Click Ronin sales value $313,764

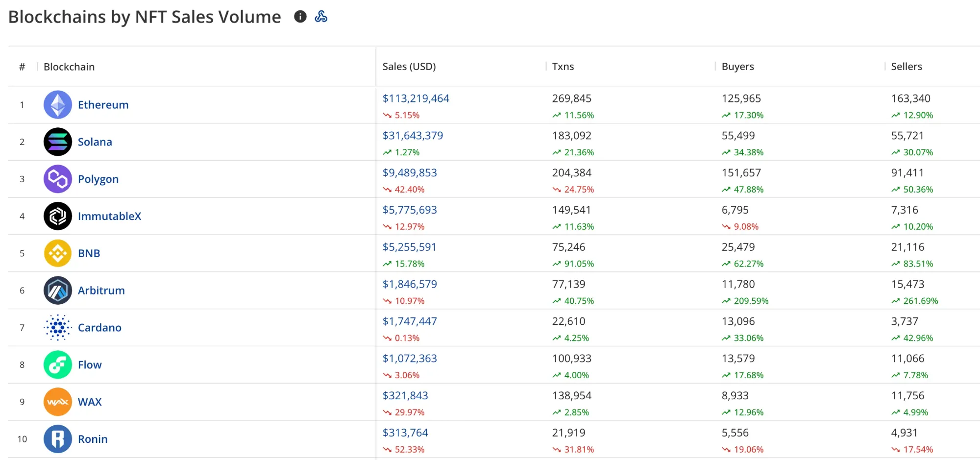coord(405,433)
